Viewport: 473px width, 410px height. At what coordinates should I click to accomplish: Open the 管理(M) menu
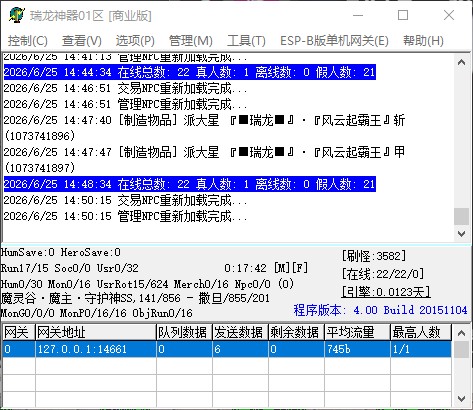191,41
